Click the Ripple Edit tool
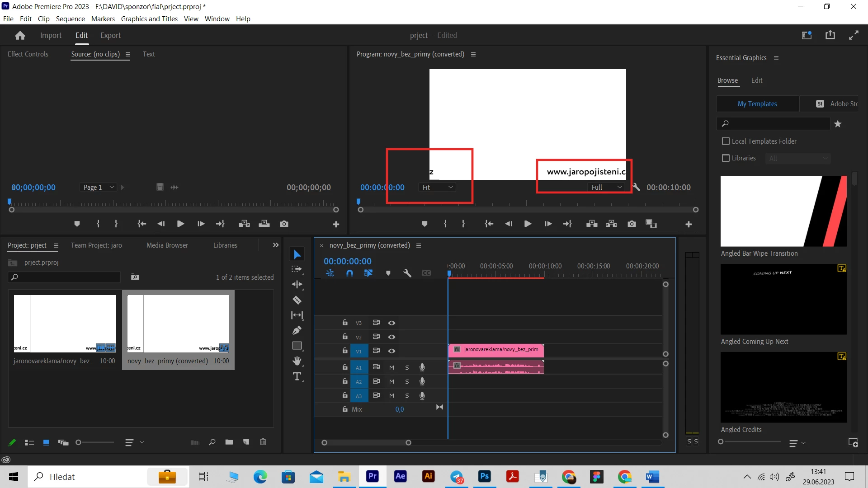Viewport: 868px width, 488px height. (x=297, y=285)
